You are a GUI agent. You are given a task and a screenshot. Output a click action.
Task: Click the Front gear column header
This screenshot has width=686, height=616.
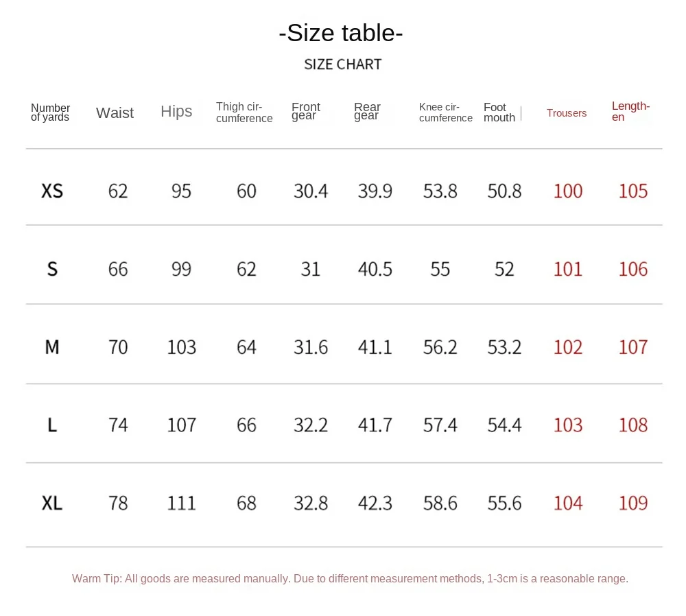(x=306, y=112)
